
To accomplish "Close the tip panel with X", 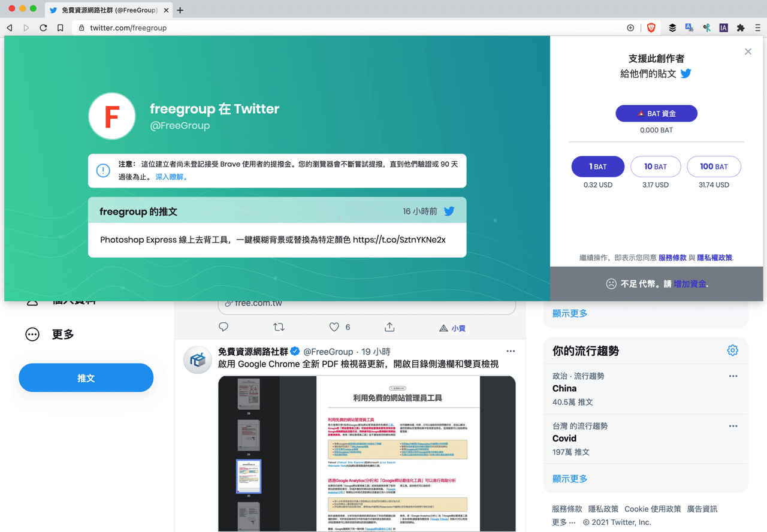I will click(748, 52).
